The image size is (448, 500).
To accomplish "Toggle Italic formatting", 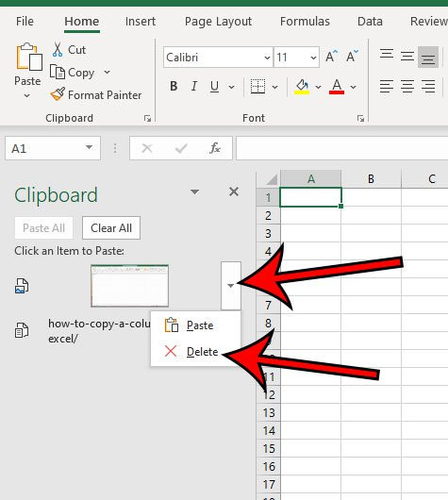I will tap(193, 86).
